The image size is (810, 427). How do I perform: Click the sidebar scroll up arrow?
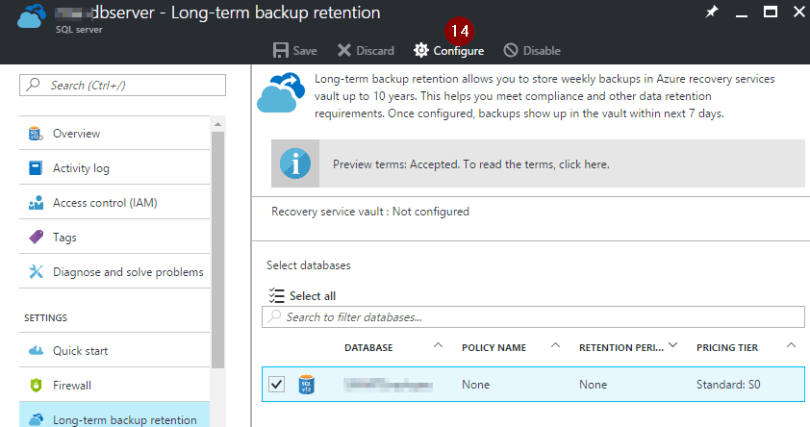pos(217,124)
